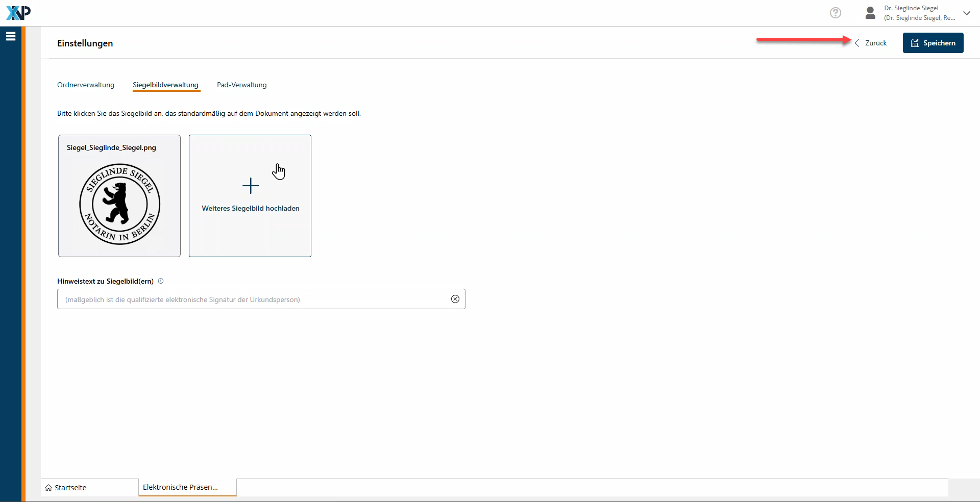Viewport: 980px width, 502px height.
Task: Click the disk icon inside Speichern
Action: [915, 43]
